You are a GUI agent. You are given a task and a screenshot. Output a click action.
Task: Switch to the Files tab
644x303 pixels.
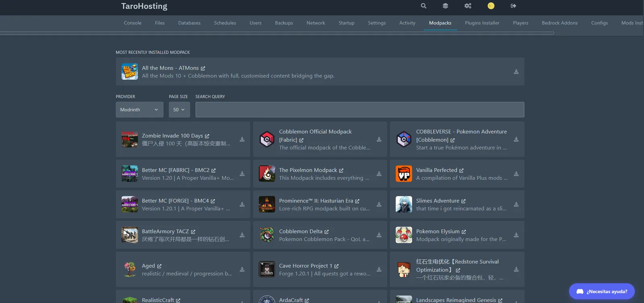tap(160, 23)
